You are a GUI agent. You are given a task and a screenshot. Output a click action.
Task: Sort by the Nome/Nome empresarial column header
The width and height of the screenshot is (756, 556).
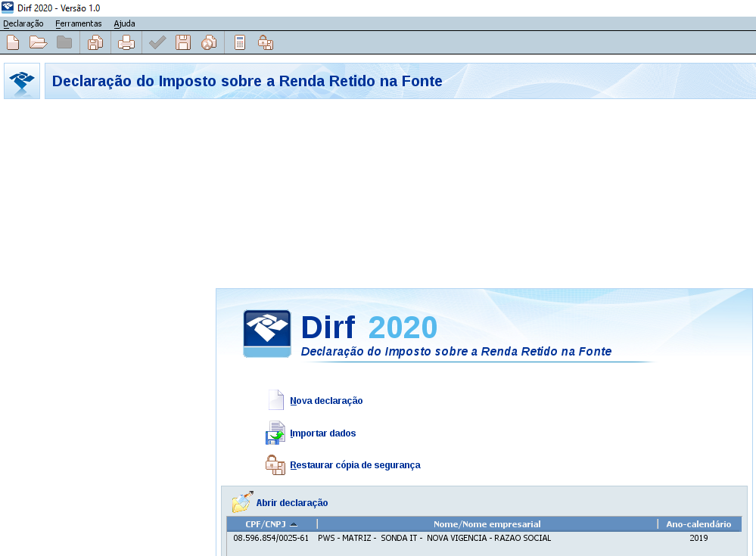pyautogui.click(x=487, y=524)
